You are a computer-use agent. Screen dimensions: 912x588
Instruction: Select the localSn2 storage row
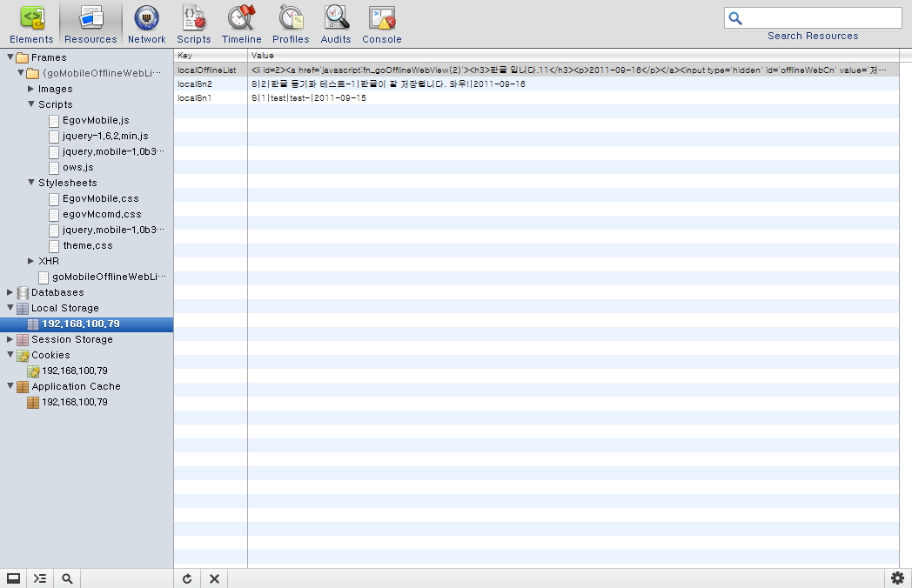pos(195,84)
